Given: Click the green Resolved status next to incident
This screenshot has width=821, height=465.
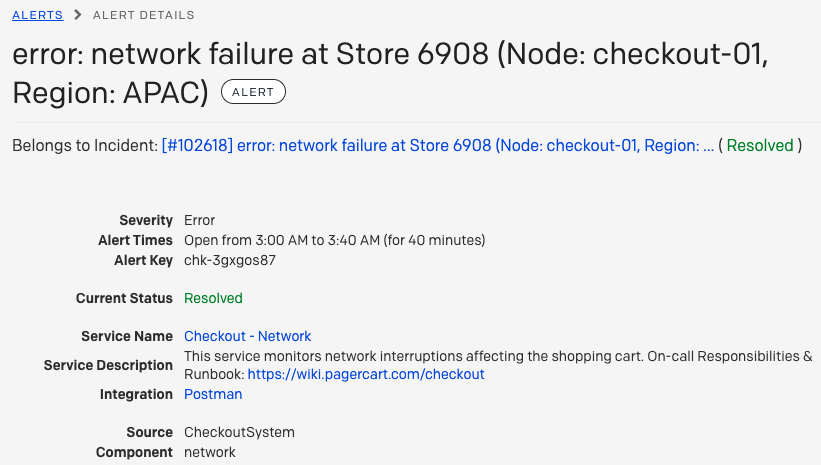Looking at the screenshot, I should point(760,145).
